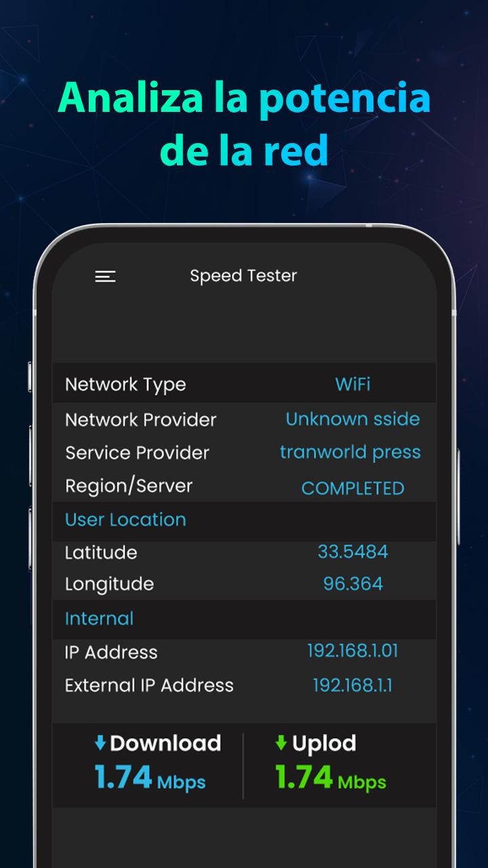Select the Speed Tester title
This screenshot has width=488, height=868.
click(243, 276)
